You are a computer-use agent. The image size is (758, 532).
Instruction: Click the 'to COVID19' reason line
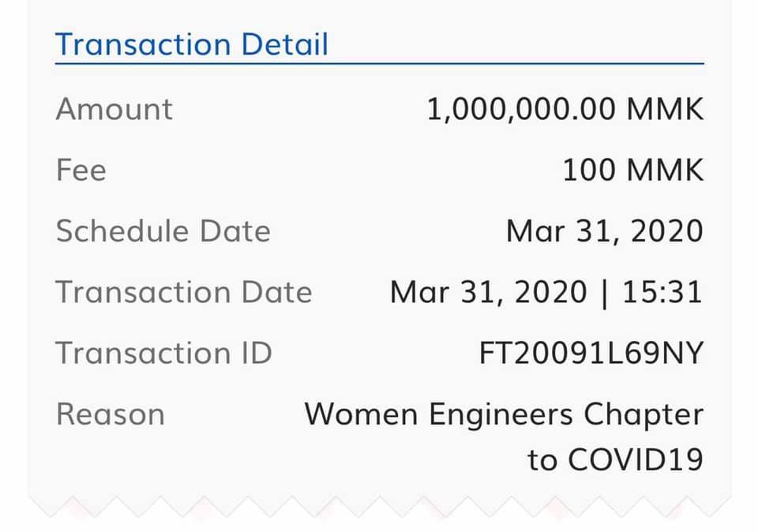615,459
